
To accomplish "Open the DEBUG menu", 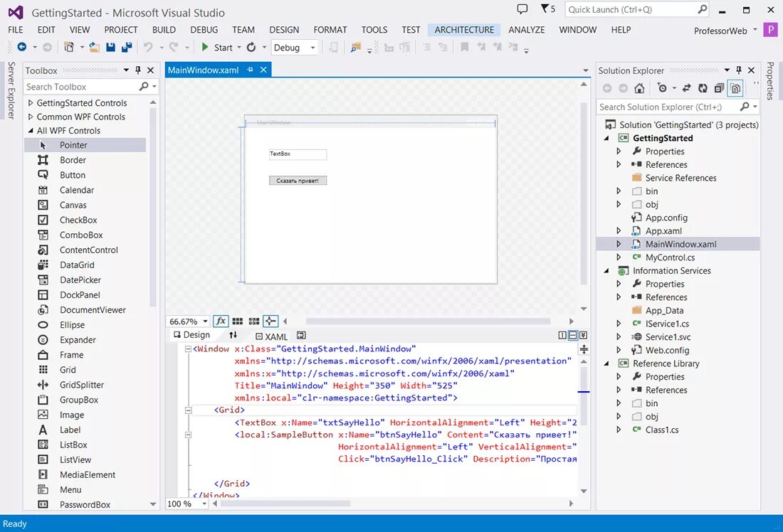I will (204, 29).
